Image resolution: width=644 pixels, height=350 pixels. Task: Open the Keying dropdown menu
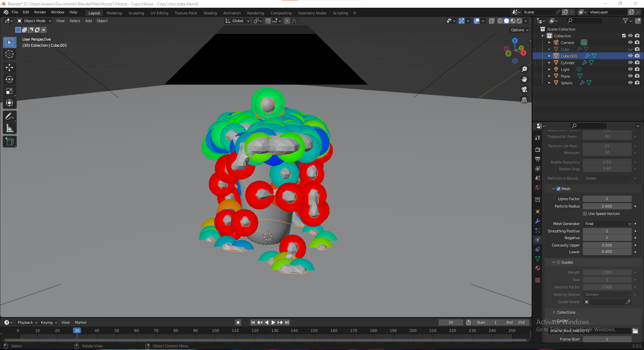coord(49,322)
